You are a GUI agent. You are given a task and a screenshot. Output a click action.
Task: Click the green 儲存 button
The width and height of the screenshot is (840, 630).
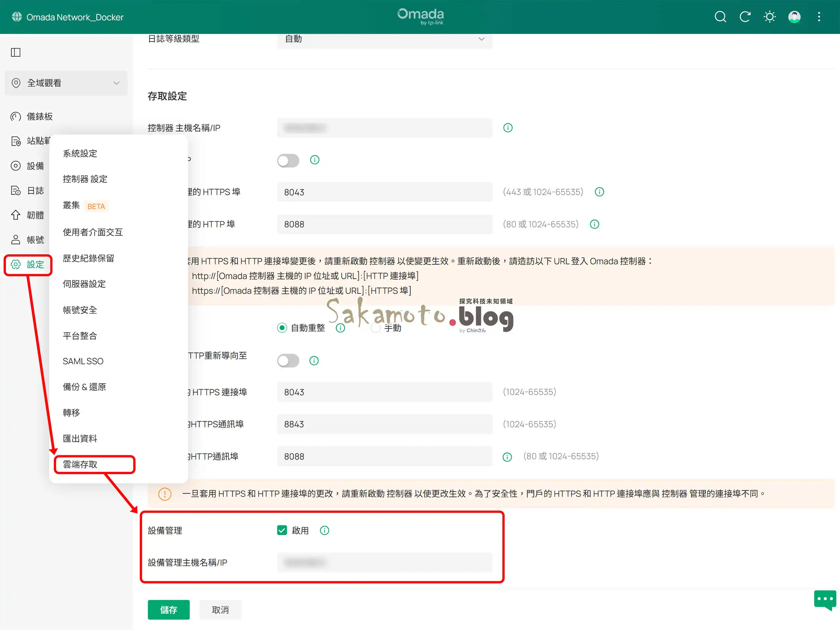click(x=169, y=610)
